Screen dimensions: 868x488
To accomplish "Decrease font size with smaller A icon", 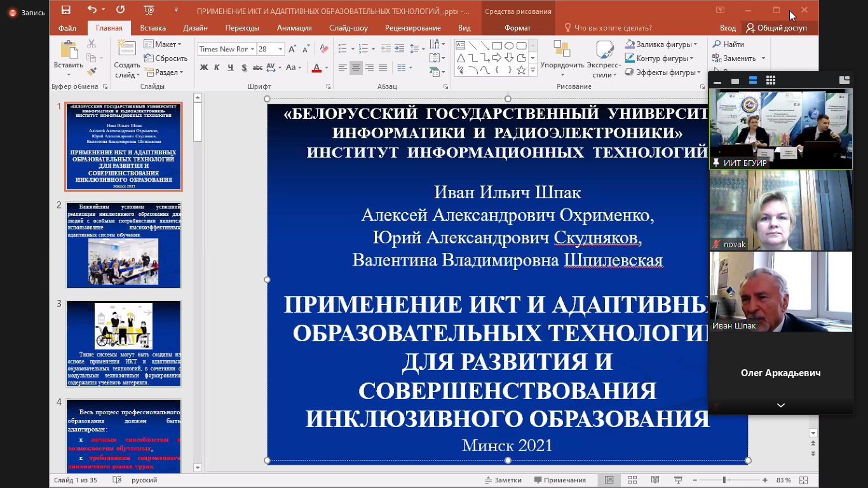I will (306, 49).
